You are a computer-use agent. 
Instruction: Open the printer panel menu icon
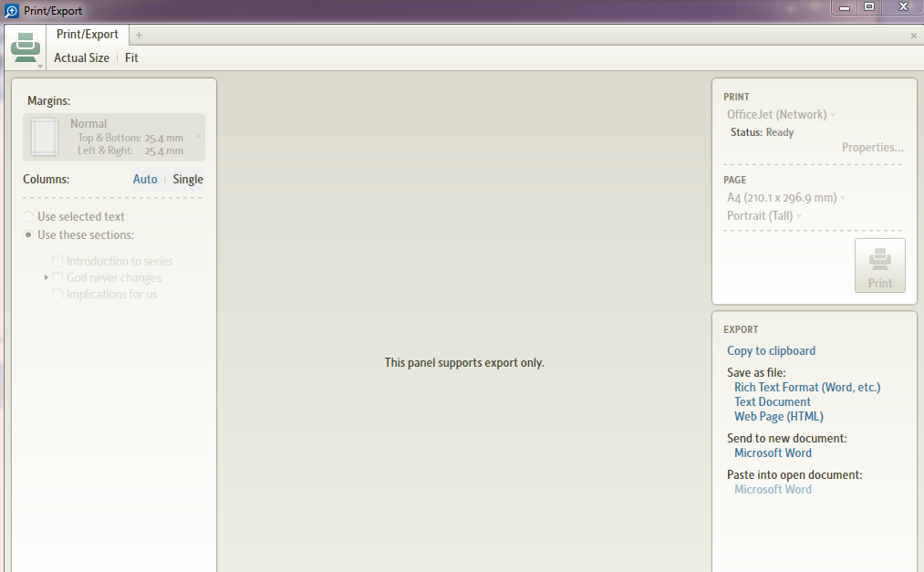click(x=26, y=48)
